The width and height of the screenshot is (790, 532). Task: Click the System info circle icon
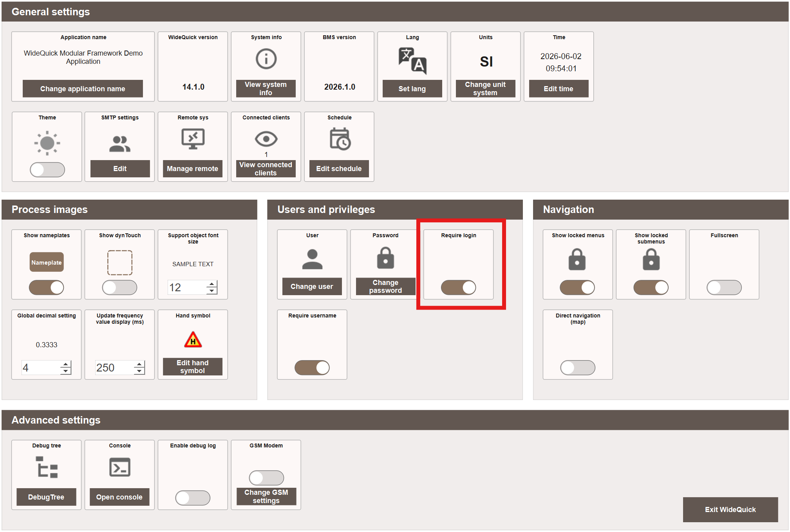pyautogui.click(x=266, y=59)
